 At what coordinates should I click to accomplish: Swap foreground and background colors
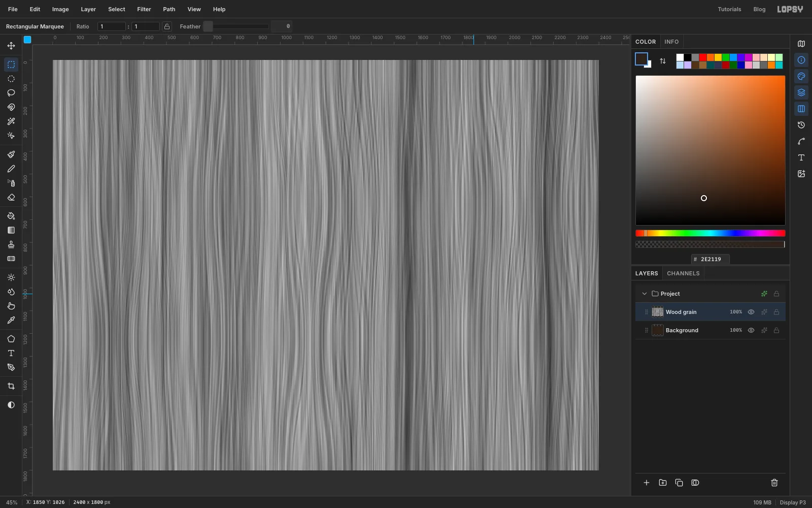point(663,61)
